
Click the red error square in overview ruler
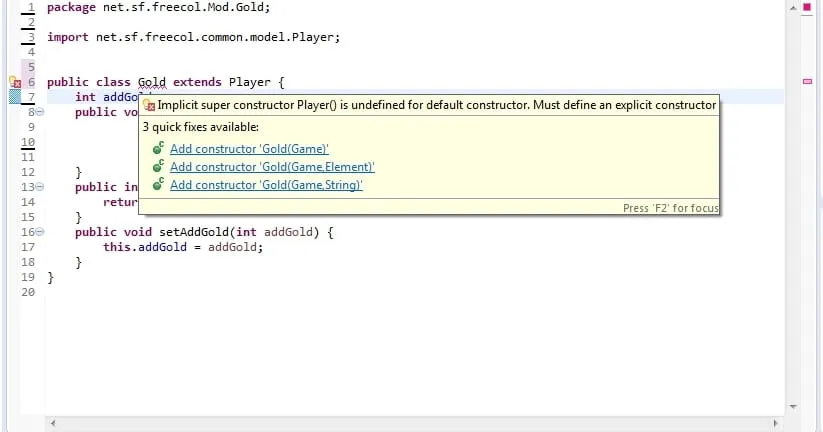coord(807,7)
